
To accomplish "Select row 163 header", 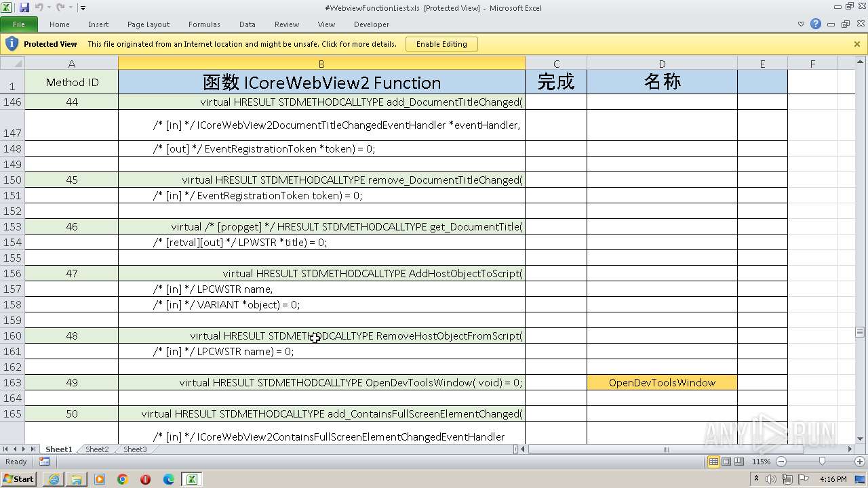I will click(12, 382).
